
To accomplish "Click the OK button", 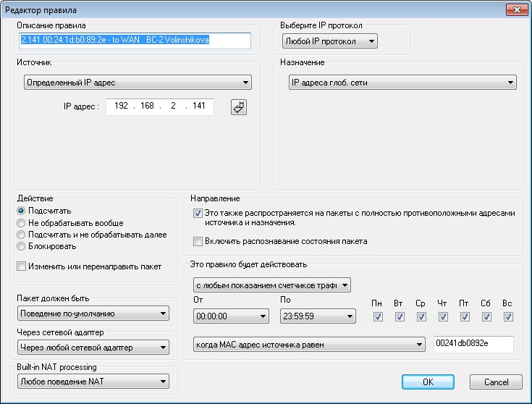I will tap(428, 382).
